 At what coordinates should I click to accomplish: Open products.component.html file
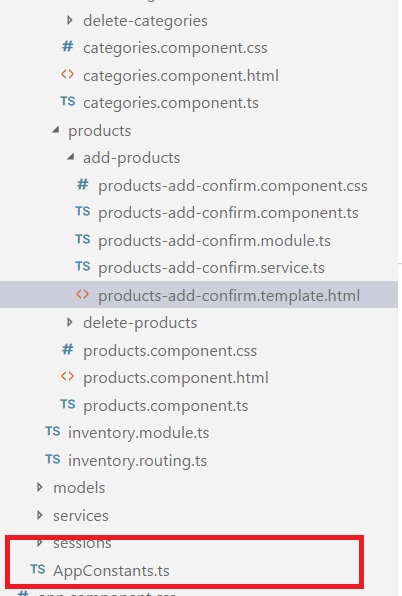(176, 378)
